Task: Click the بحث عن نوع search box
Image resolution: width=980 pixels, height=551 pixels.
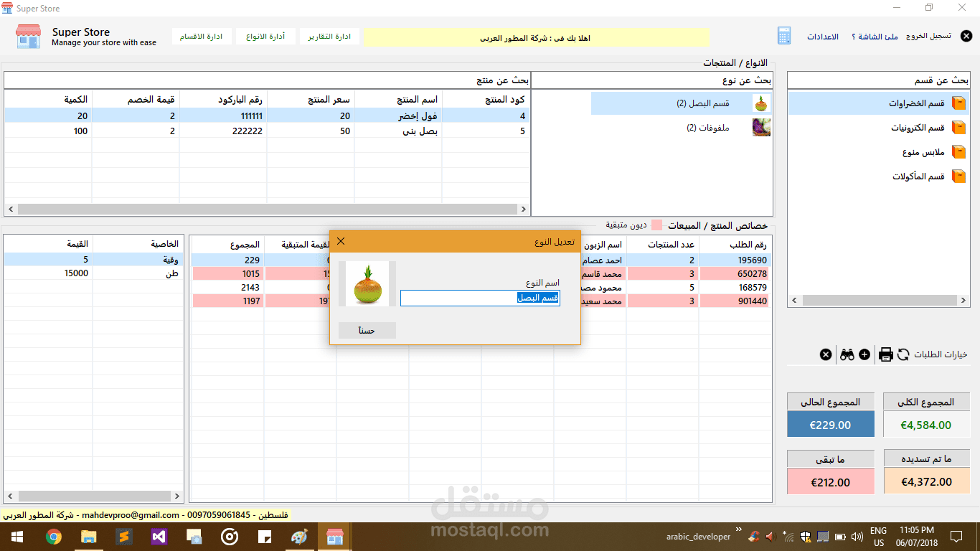Action: pos(652,81)
